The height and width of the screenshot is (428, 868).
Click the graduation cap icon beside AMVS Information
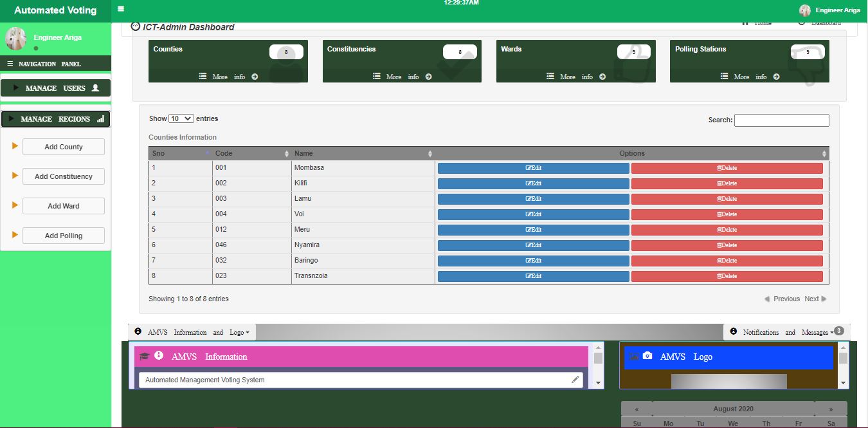click(x=145, y=355)
